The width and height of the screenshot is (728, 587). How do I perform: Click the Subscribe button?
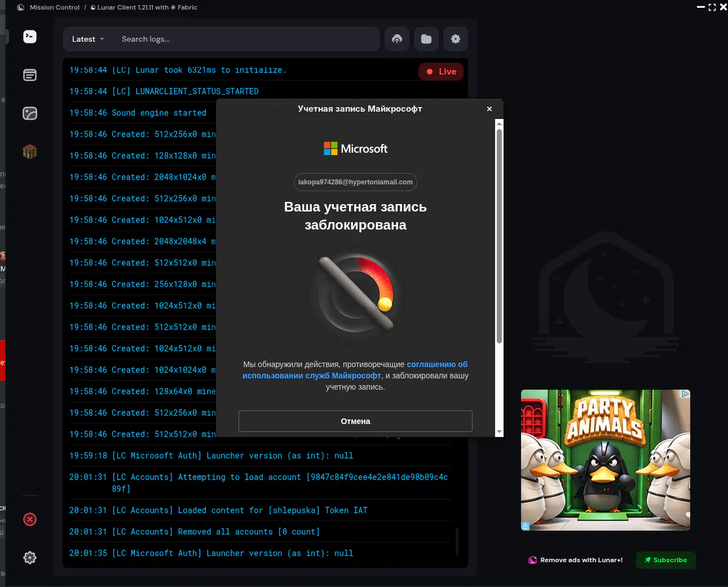[x=666, y=560]
